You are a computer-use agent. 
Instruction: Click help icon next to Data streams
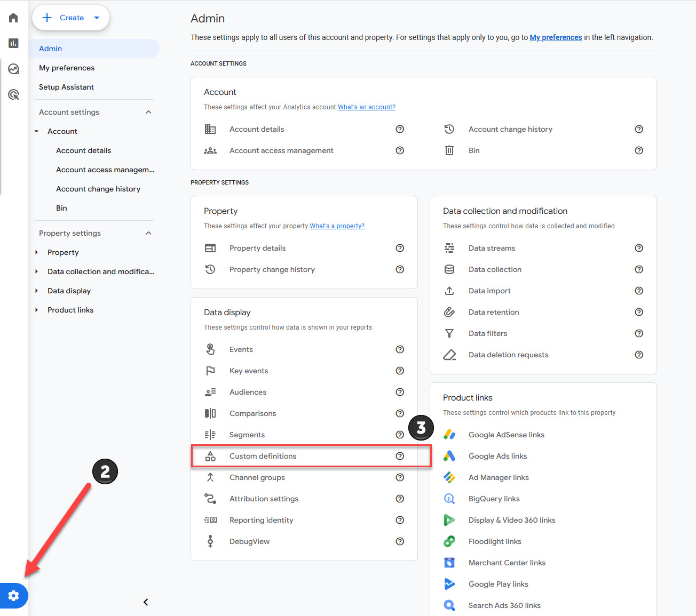(638, 248)
